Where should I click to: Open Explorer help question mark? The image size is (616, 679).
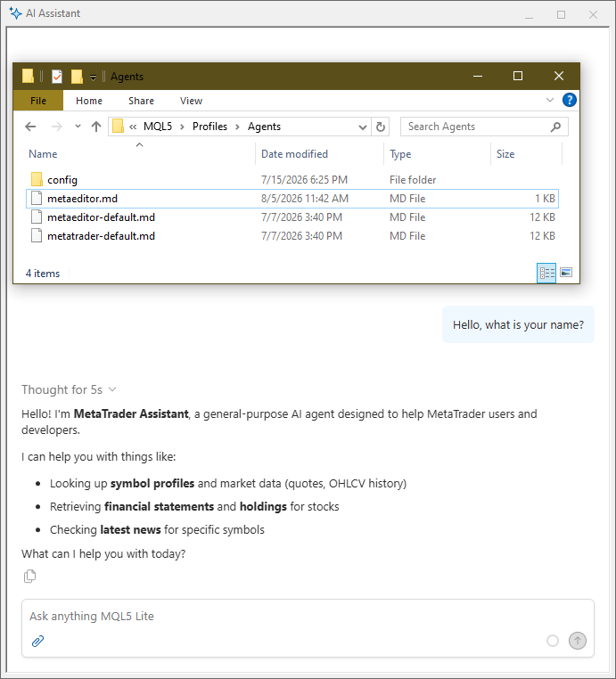click(570, 100)
